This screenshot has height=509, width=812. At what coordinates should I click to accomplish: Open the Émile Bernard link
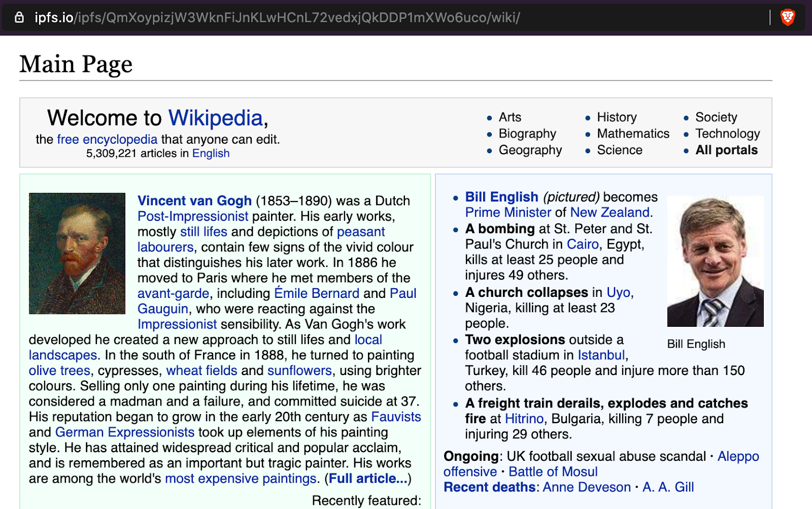[x=317, y=293]
